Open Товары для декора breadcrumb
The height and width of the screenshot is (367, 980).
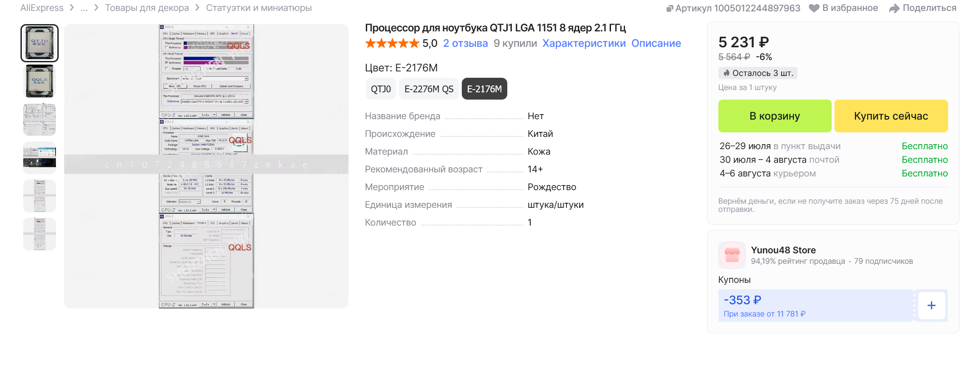point(147,8)
